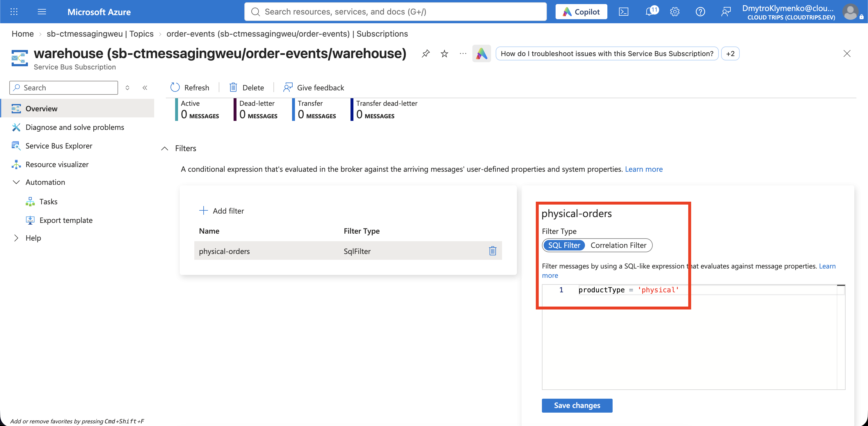Click the top resources search box
Image resolution: width=868 pixels, height=426 pixels.
(395, 12)
